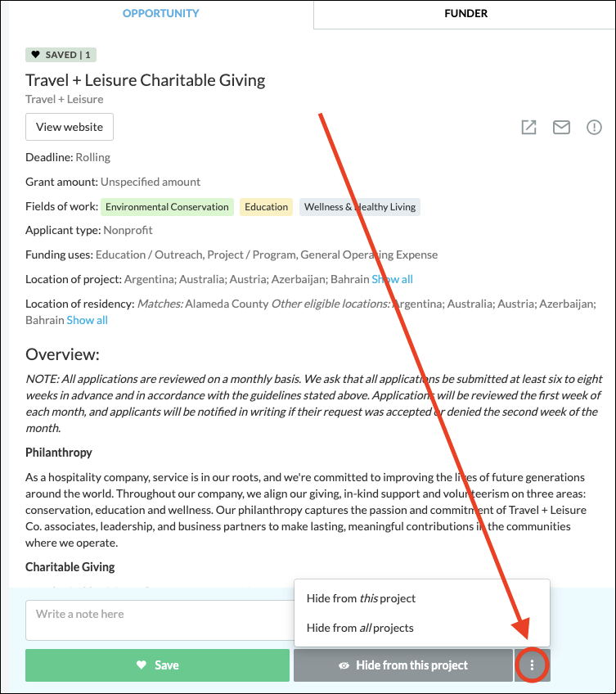The width and height of the screenshot is (616, 694).
Task: Choose Hide from this project menu option
Action: click(x=361, y=598)
